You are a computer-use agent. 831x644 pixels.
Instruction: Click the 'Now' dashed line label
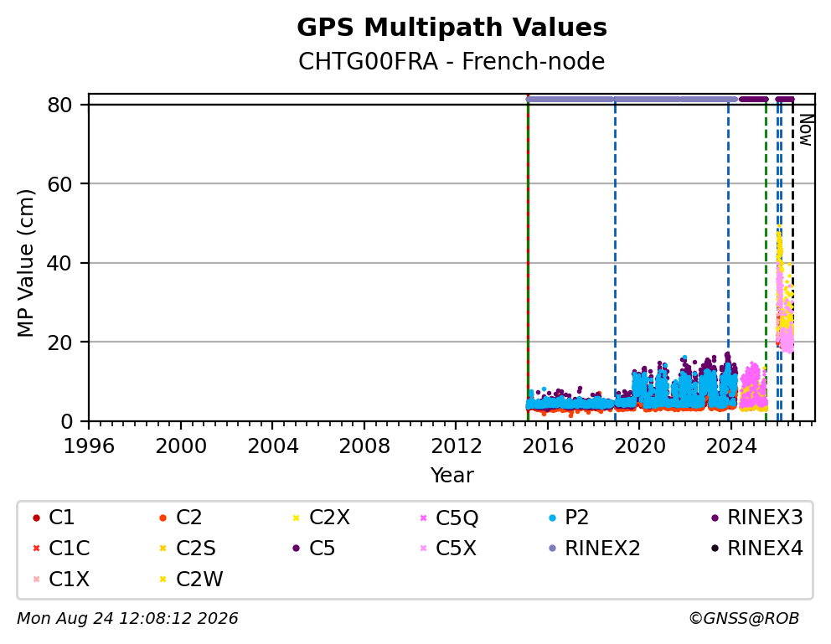(x=806, y=130)
